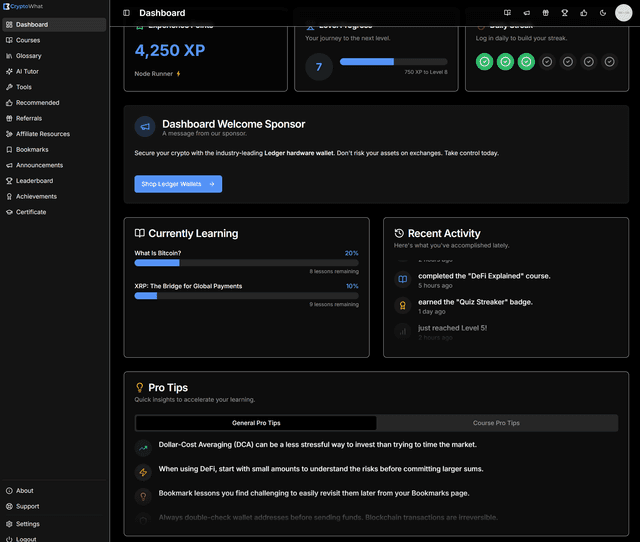The height and width of the screenshot is (542, 640).
Task: Click the Recommended thumbs-up icon in sidebar
Action: coord(9,103)
